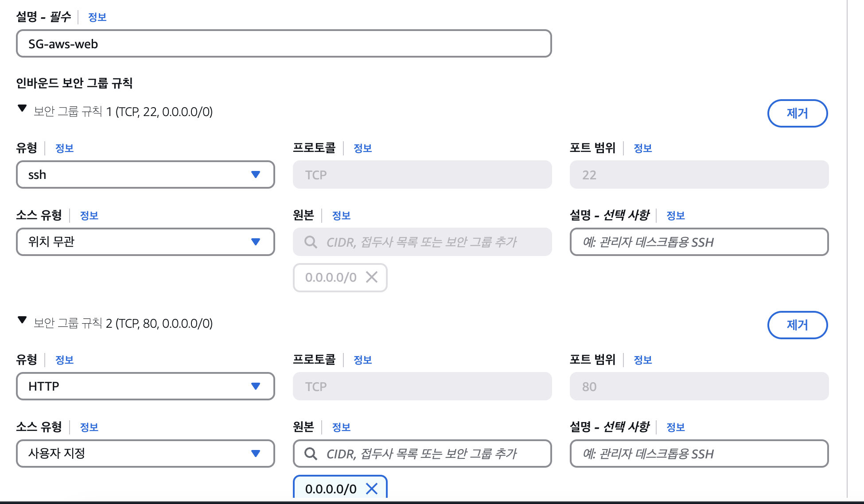Collapse security group rule 1 section
The width and height of the screenshot is (864, 504).
[x=22, y=109]
